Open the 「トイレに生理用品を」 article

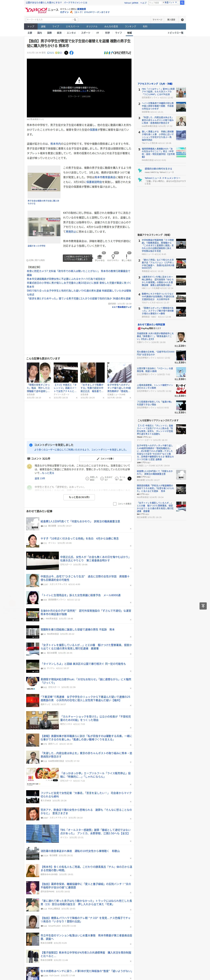[x=80, y=595]
